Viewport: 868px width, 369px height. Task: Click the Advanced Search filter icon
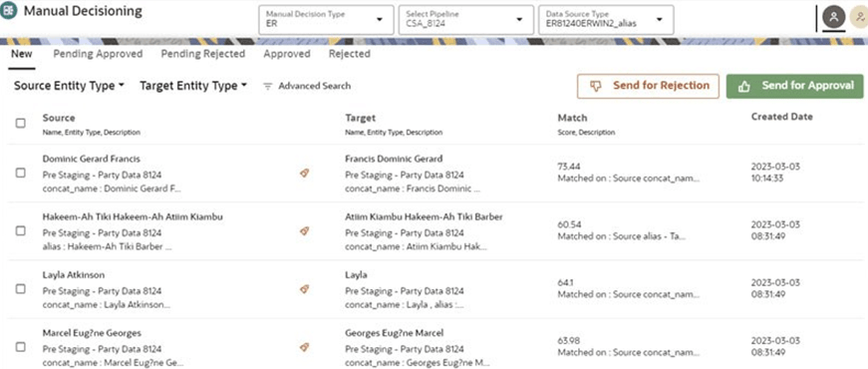(267, 87)
